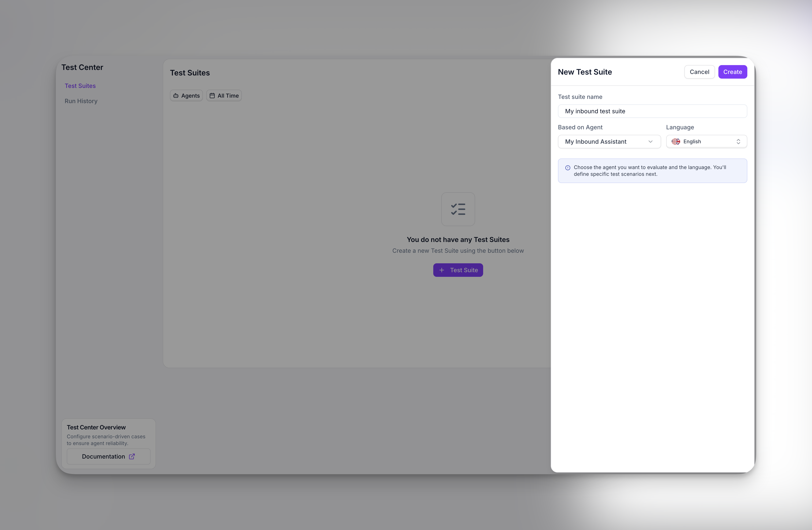Open Run History in sidebar
The width and height of the screenshot is (812, 530).
(81, 101)
